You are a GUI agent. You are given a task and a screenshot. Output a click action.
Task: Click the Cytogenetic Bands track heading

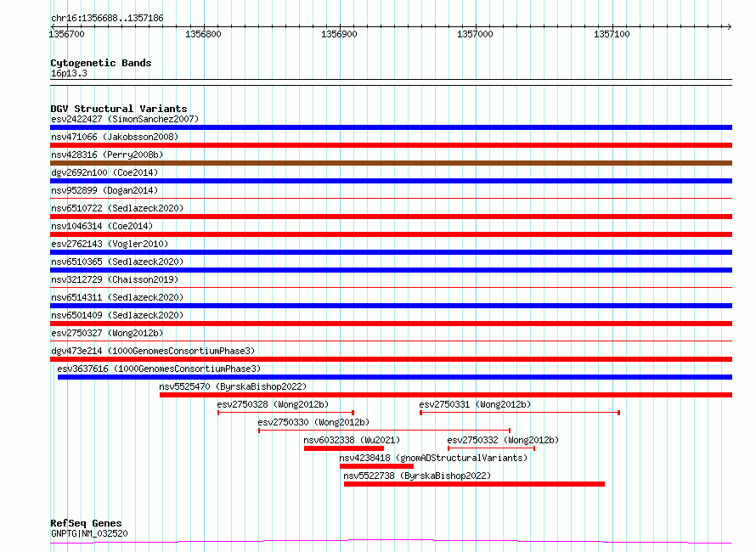pyautogui.click(x=100, y=63)
